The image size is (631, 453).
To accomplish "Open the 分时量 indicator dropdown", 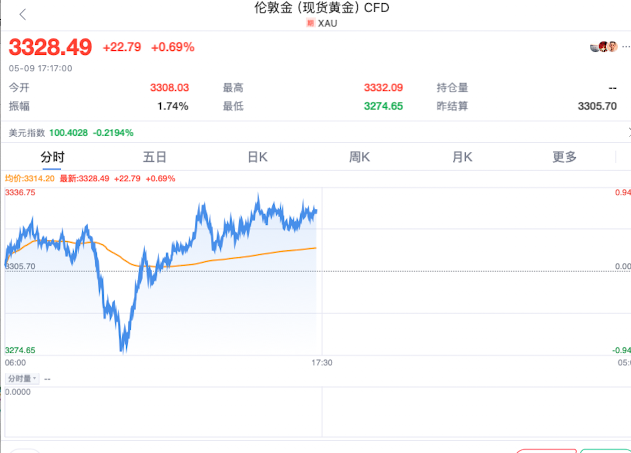I will coord(22,379).
